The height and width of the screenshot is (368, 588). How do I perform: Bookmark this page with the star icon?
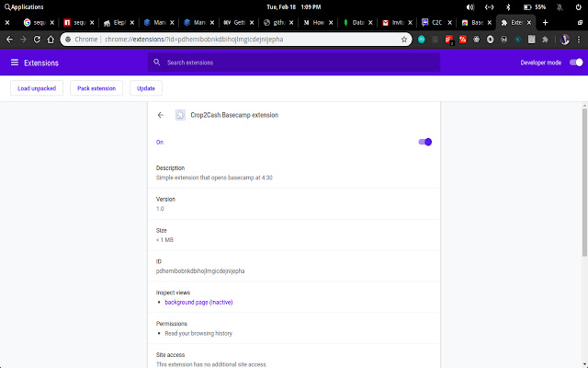click(x=404, y=39)
